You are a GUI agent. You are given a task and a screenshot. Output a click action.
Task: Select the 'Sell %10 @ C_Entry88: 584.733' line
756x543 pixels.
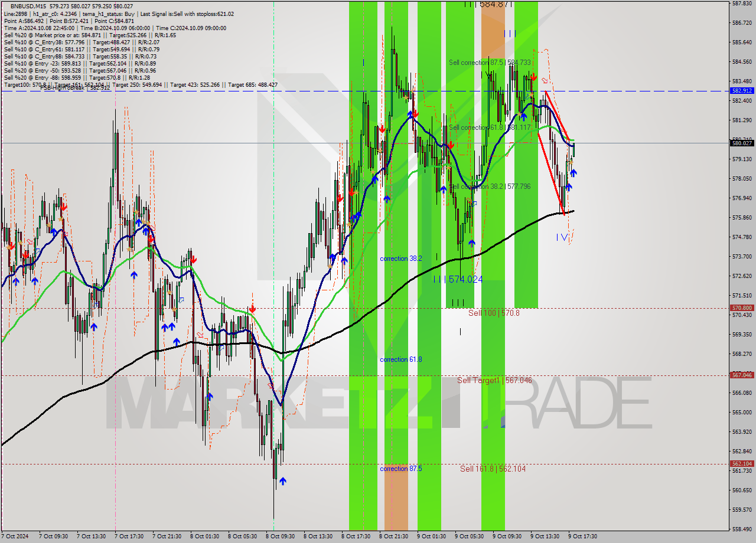coord(80,56)
